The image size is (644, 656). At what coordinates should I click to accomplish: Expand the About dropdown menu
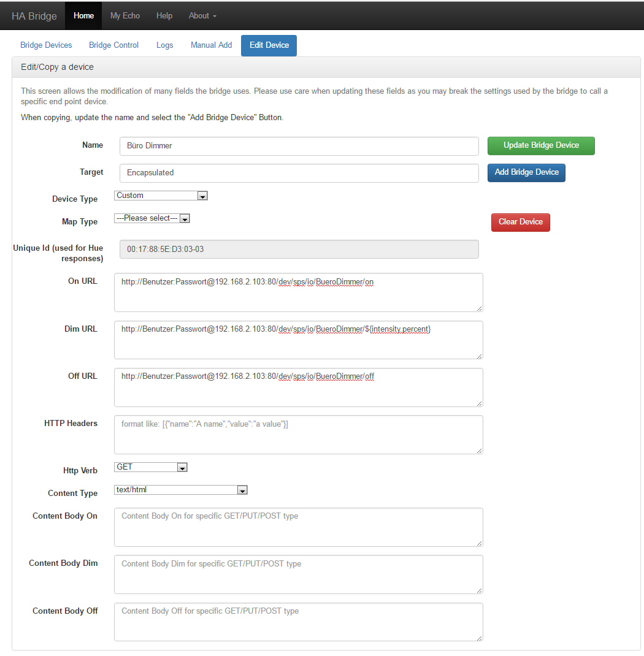tap(202, 15)
